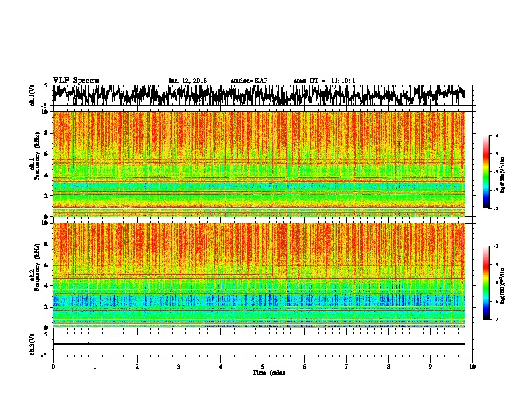The width and height of the screenshot is (532, 411).
Task: Click the ch.2 color bar 'log(PSD)' label
Action: 502,285
